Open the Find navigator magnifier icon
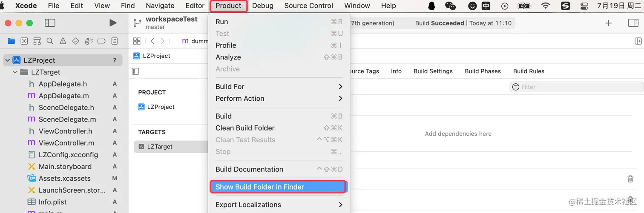The width and height of the screenshot is (644, 213). pyautogui.click(x=50, y=41)
